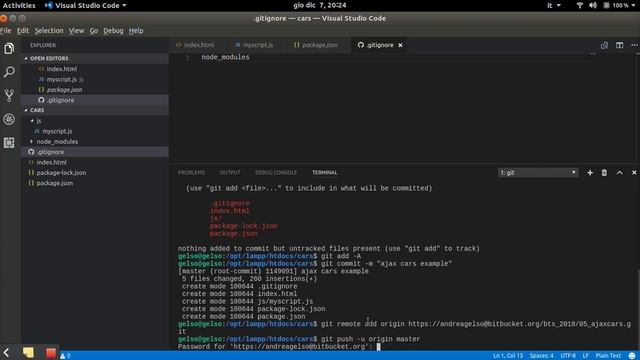This screenshot has height=360, width=640.
Task: Open package.json under Open Editors
Action: coord(64,90)
